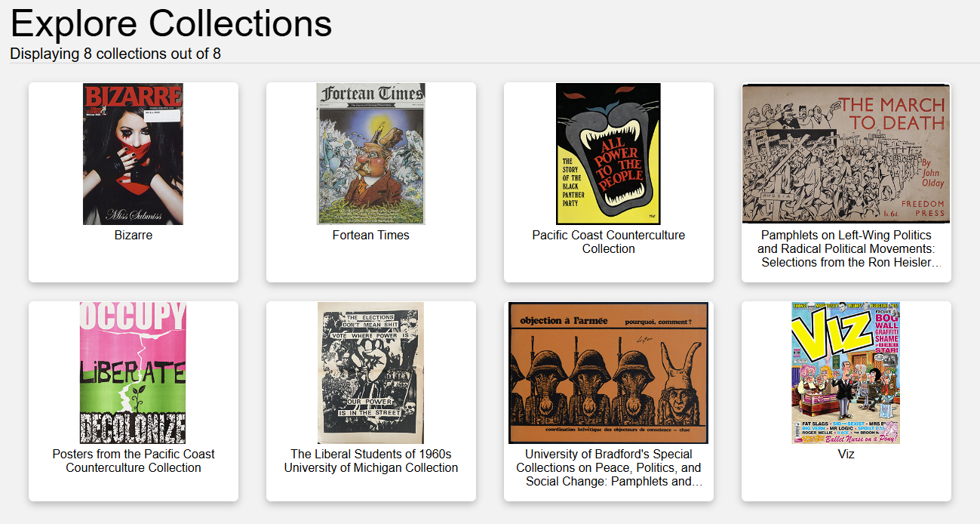Open the Bizarre magazine cover thumbnail
Screen dimensions: 980x524
point(133,154)
